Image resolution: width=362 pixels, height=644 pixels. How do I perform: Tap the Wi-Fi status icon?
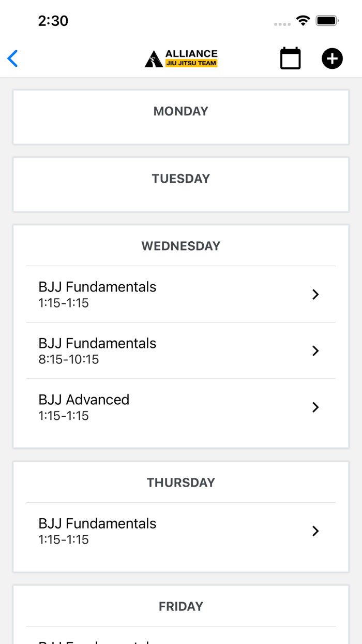303,21
